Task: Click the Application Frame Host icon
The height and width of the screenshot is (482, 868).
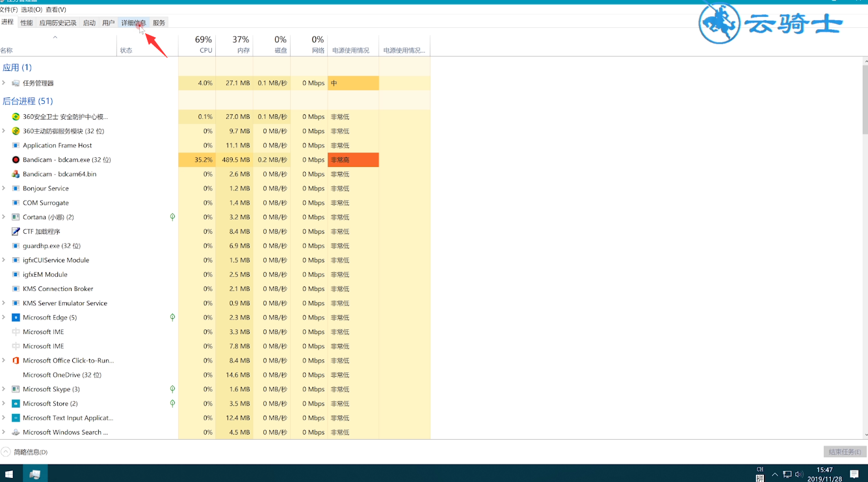Action: pos(16,146)
